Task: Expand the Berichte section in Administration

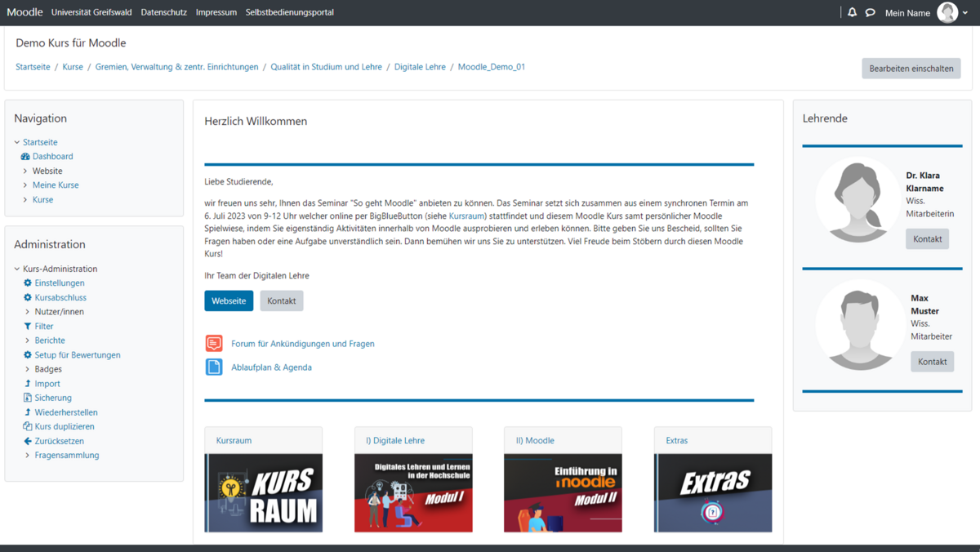Action: click(x=27, y=341)
